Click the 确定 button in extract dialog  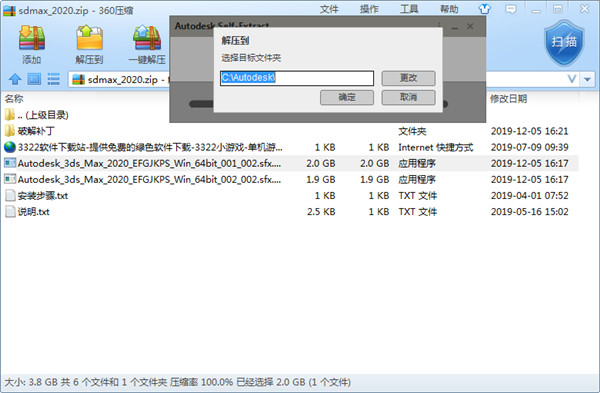347,97
